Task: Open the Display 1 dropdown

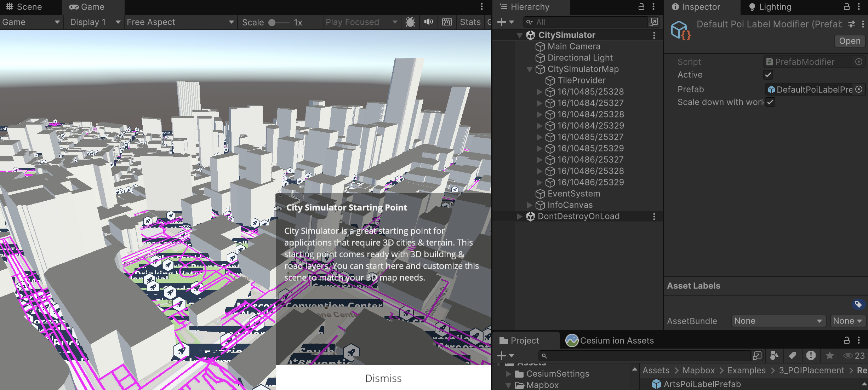Action: pyautogui.click(x=94, y=22)
